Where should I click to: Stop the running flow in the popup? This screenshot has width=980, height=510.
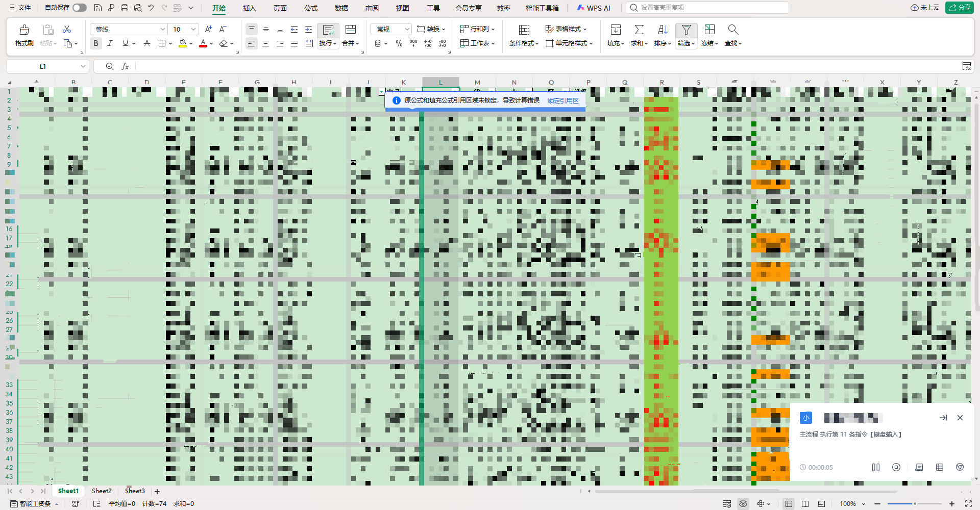point(896,467)
